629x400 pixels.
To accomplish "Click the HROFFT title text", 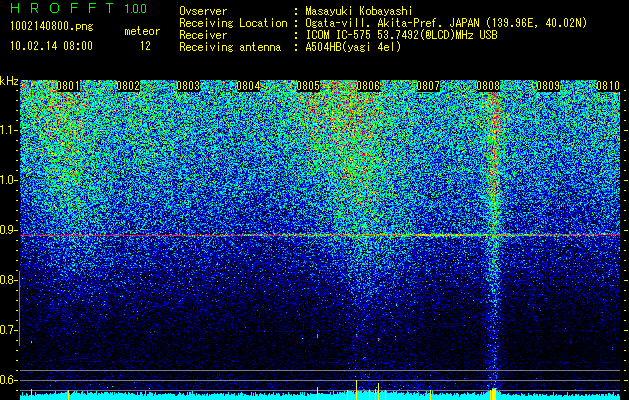I will pos(62,8).
